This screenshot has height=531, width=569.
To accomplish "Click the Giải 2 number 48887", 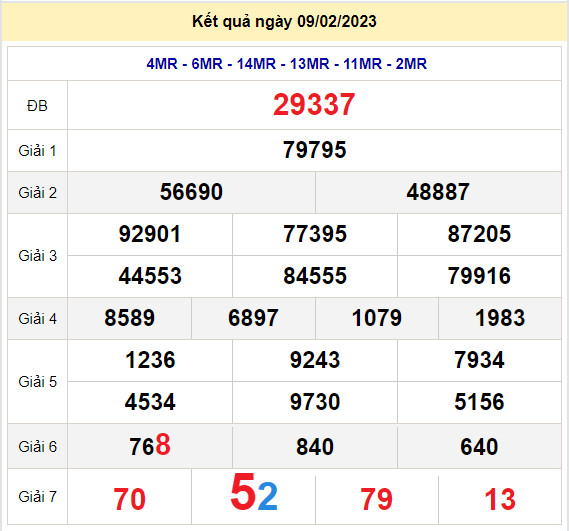I will pyautogui.click(x=438, y=192).
